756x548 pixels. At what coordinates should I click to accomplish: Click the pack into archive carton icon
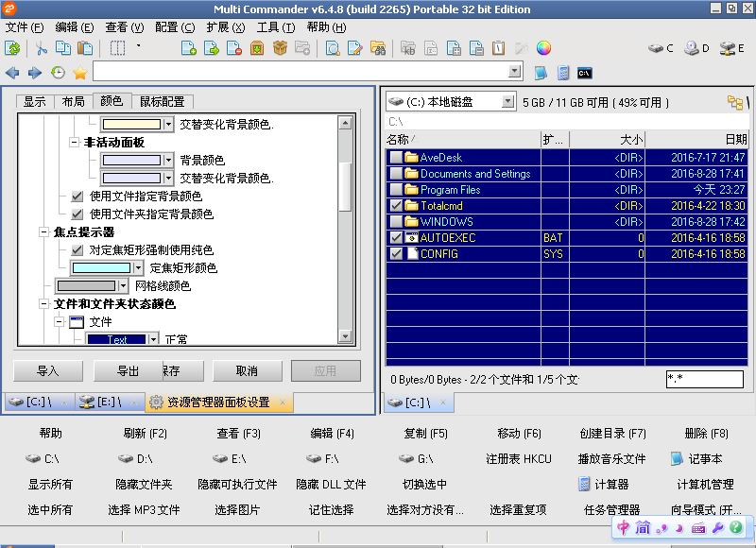280,48
